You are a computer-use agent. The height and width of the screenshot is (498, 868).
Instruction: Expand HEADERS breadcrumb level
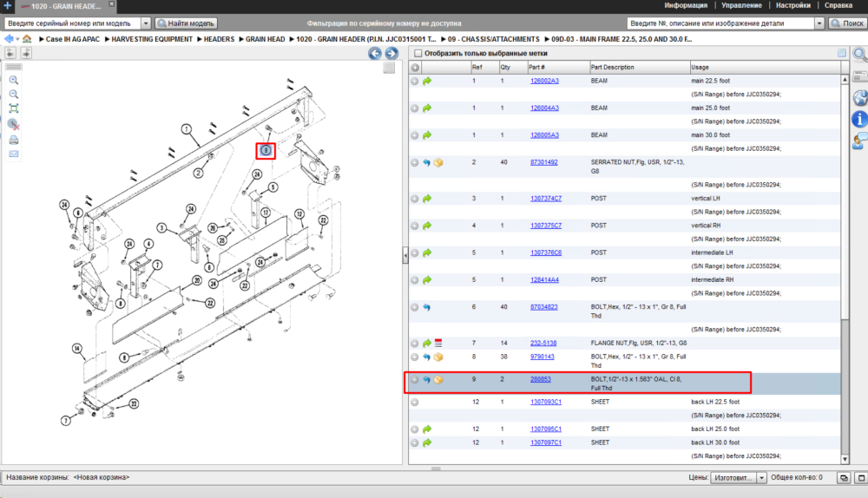coord(200,39)
